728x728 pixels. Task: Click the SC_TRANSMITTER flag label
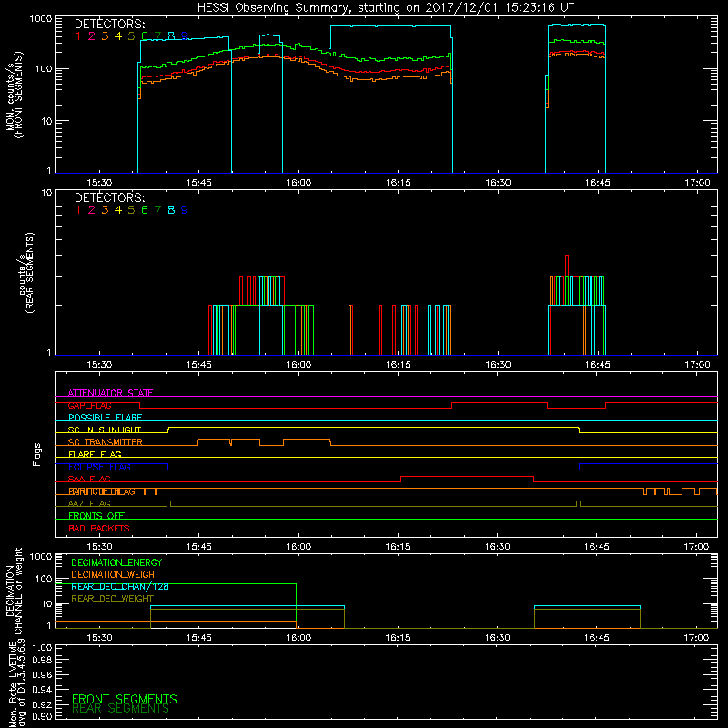click(x=105, y=442)
